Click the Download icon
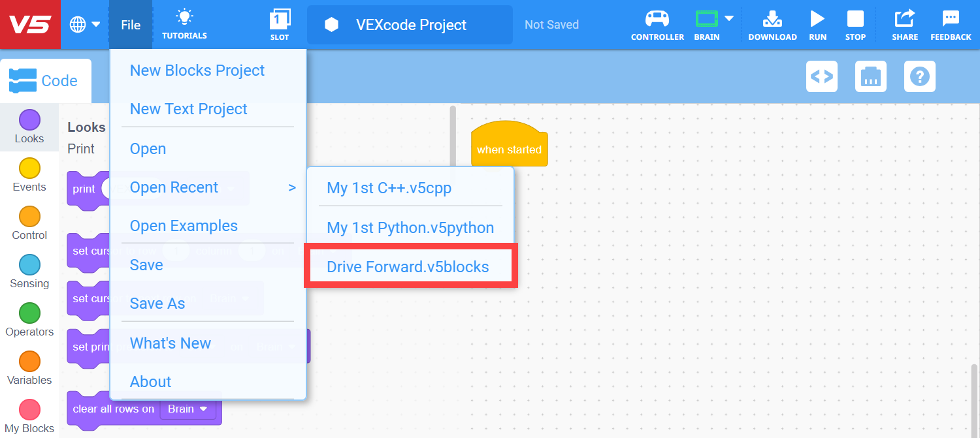The height and width of the screenshot is (438, 980). click(x=772, y=20)
